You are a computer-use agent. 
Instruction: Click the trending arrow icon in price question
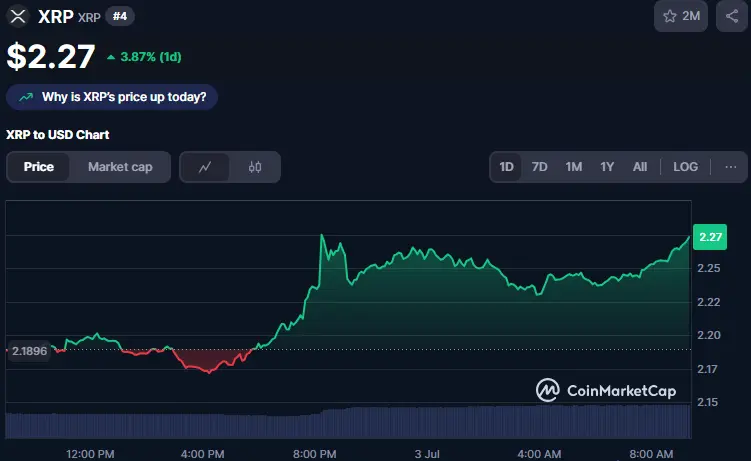click(26, 97)
